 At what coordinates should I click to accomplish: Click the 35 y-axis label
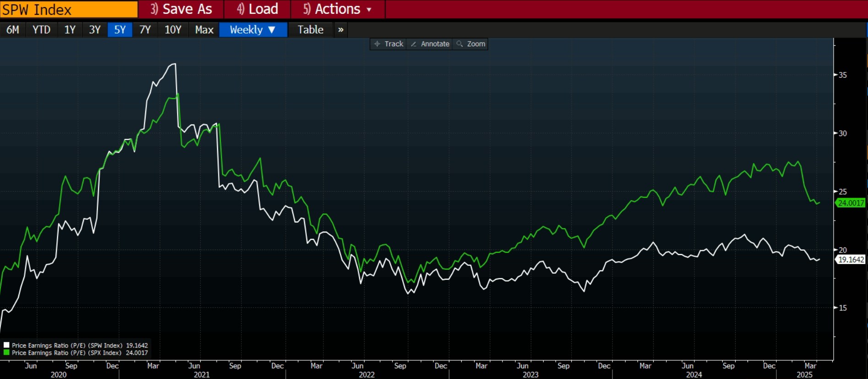click(843, 75)
